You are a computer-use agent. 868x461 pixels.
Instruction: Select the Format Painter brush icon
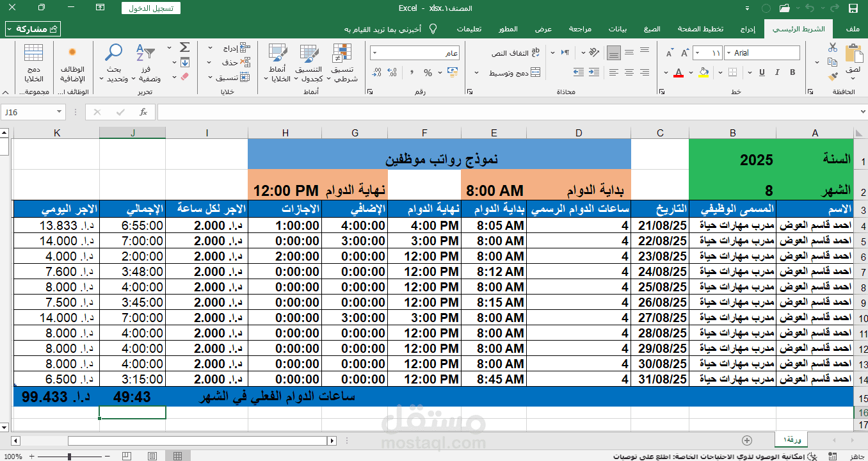click(x=832, y=77)
